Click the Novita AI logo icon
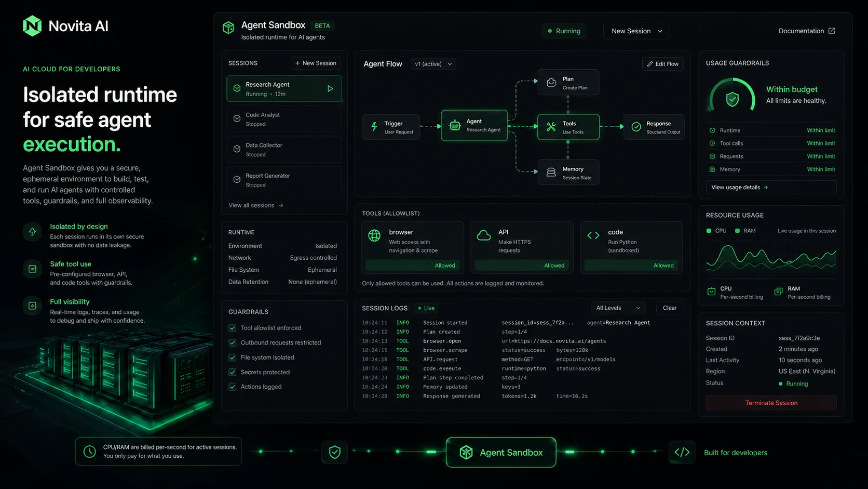The image size is (868, 489). [32, 26]
